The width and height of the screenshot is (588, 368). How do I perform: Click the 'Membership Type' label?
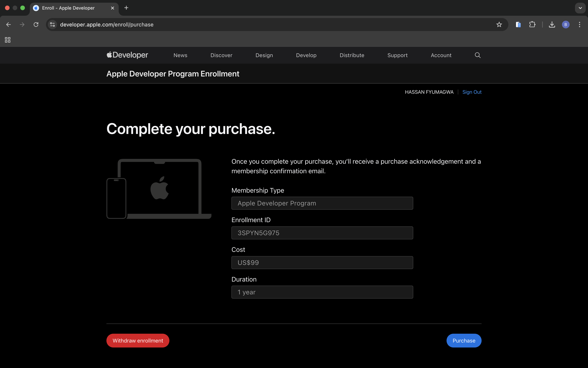[258, 190]
